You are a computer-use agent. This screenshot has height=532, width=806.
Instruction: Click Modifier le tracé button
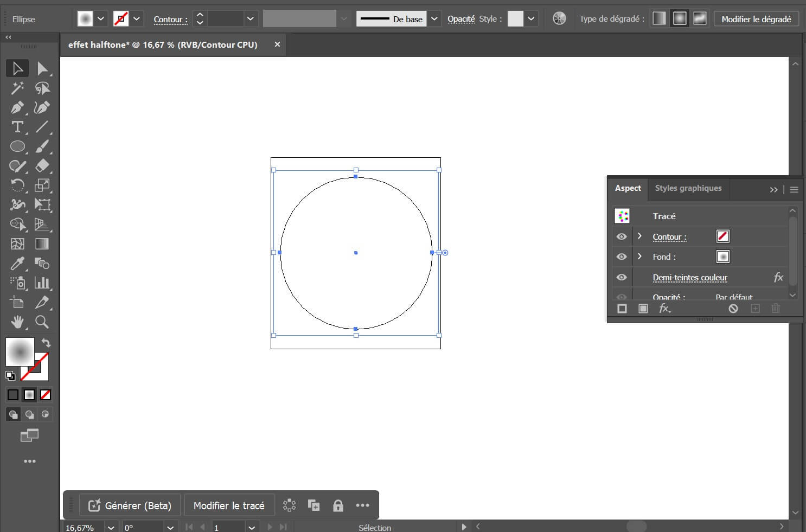click(x=229, y=505)
